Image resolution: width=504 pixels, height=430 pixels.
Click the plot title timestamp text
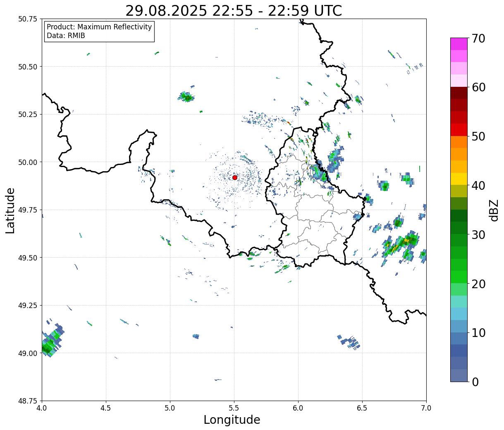click(234, 11)
